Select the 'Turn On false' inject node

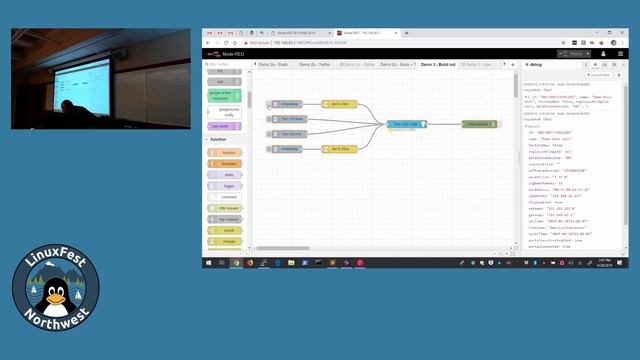289,119
